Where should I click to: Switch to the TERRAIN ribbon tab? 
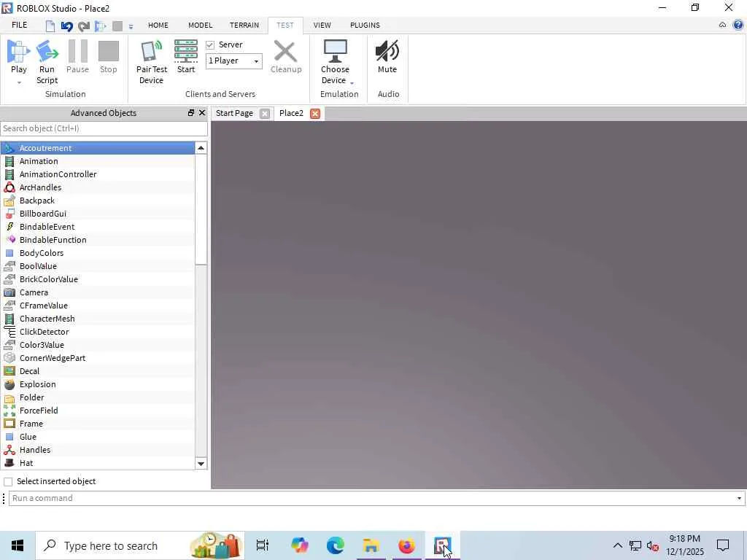tap(244, 25)
